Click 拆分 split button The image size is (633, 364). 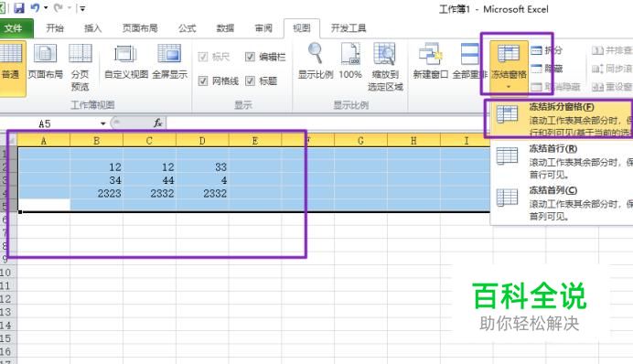coord(547,50)
